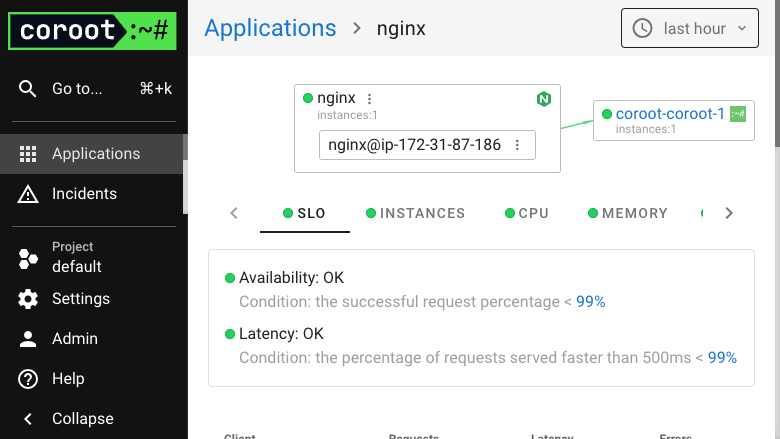This screenshot has height=439, width=780.
Task: Open Settings via the gear icon
Action: tap(28, 299)
